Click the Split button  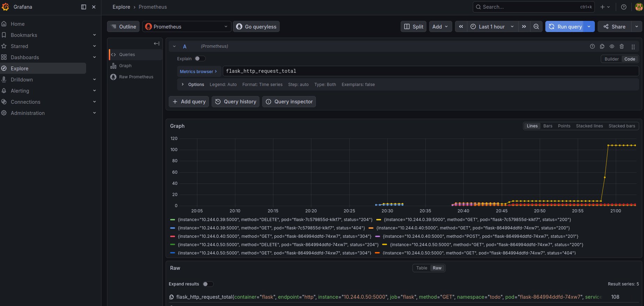414,26
